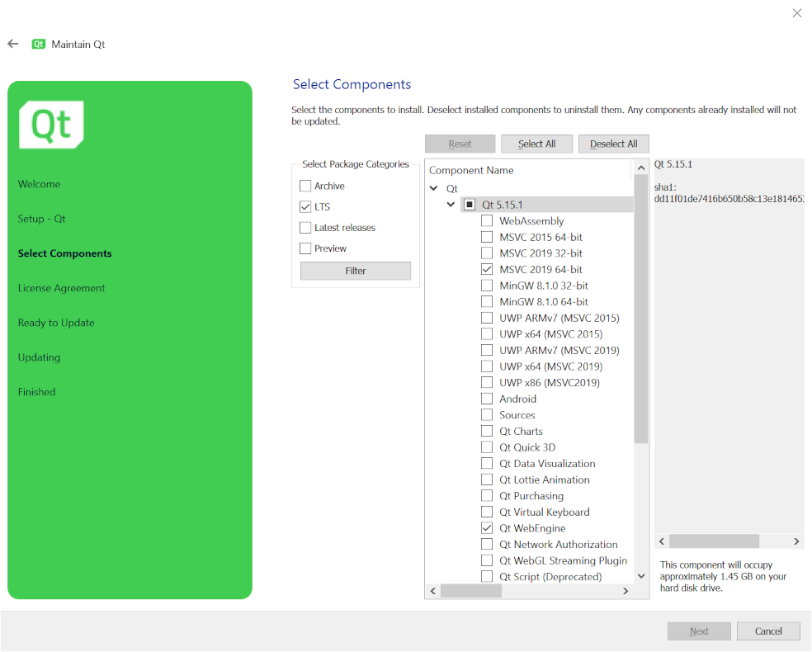Check the MinGW 8.1.0 64-bit component
Image resolution: width=812 pixels, height=652 pixels.
pyautogui.click(x=487, y=301)
